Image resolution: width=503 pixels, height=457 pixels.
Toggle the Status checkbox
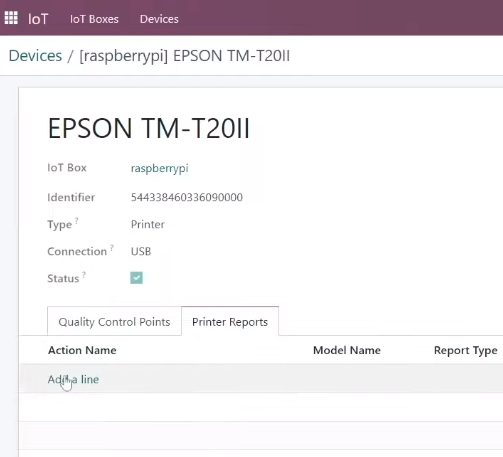coord(136,278)
